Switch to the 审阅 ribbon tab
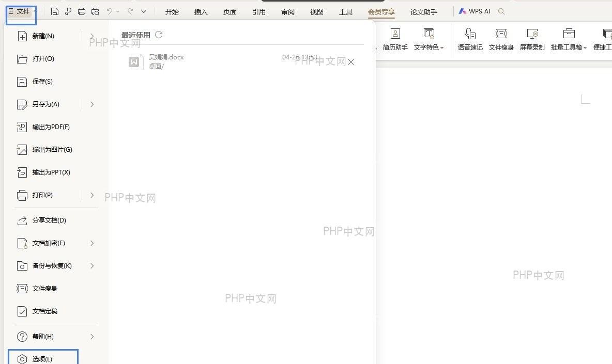The image size is (612, 364). [288, 12]
